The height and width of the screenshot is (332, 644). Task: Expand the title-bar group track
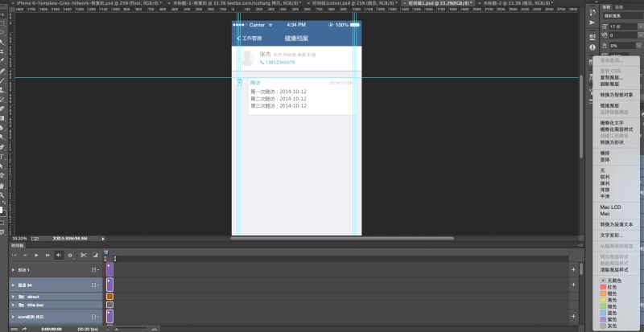13,305
